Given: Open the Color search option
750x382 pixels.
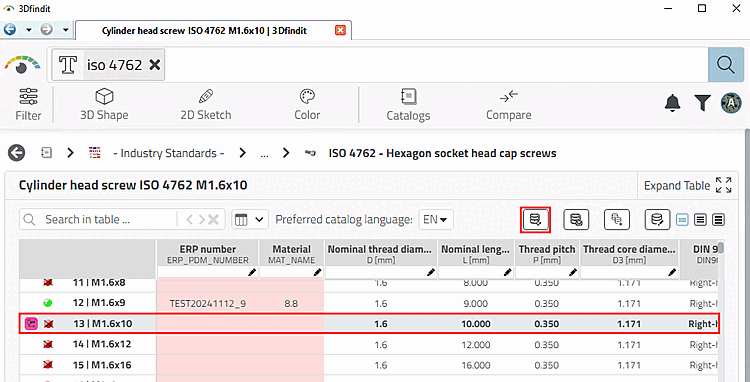Looking at the screenshot, I should [x=307, y=104].
